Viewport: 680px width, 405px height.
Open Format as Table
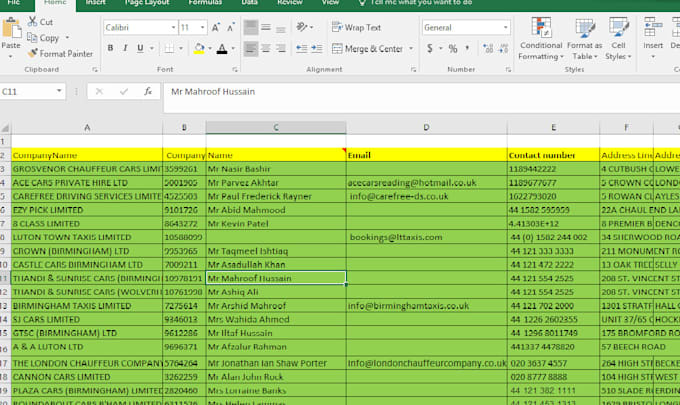(x=584, y=39)
